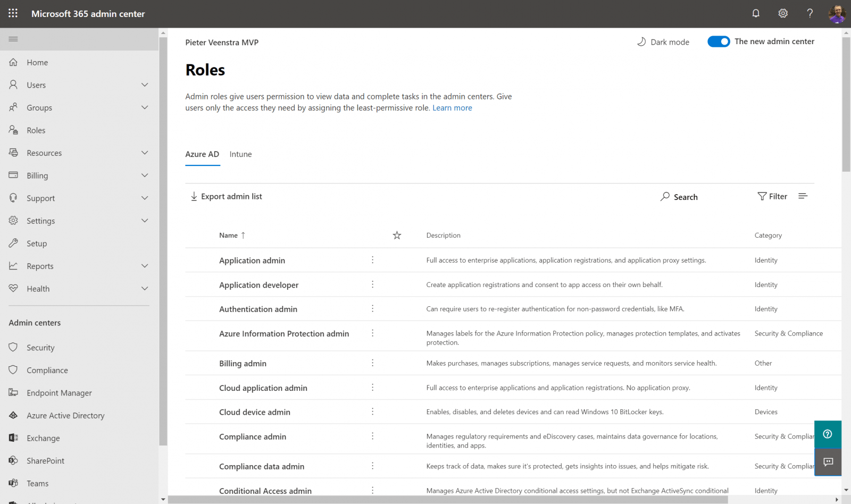Open the app launcher waffle icon
This screenshot has height=504, width=851.
(x=13, y=13)
